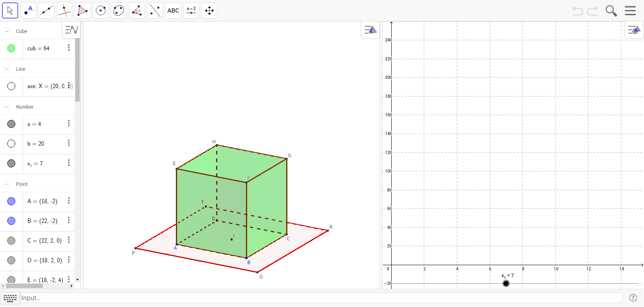Click point B on the cube
The image size is (644, 307).
coord(246,258)
